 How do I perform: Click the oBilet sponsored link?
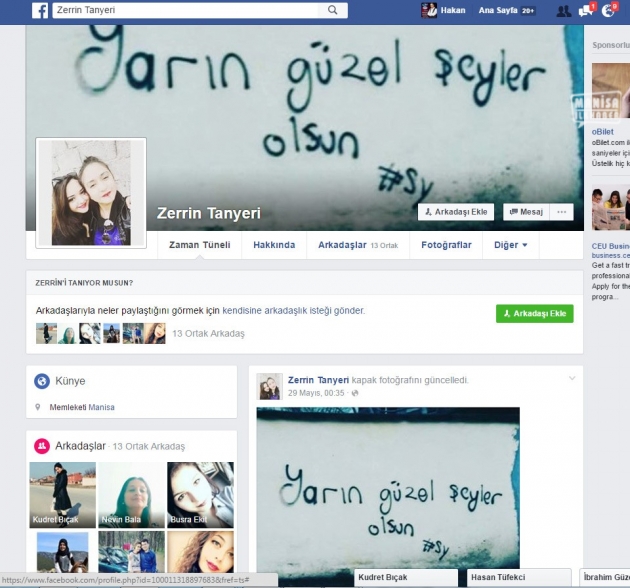point(602,131)
